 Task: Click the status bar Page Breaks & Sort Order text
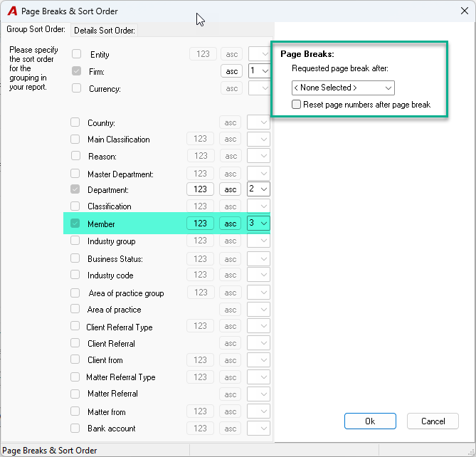pyautogui.click(x=50, y=451)
